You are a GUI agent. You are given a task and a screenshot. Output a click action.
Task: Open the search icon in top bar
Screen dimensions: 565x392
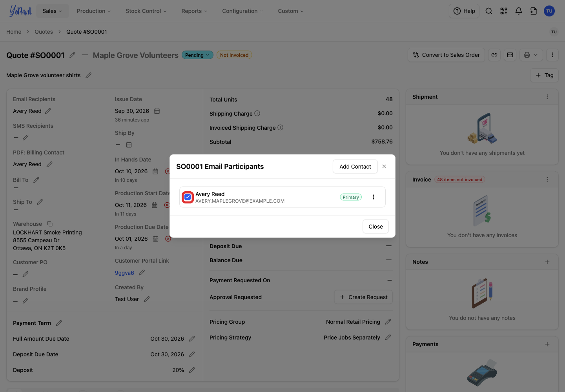click(x=489, y=11)
